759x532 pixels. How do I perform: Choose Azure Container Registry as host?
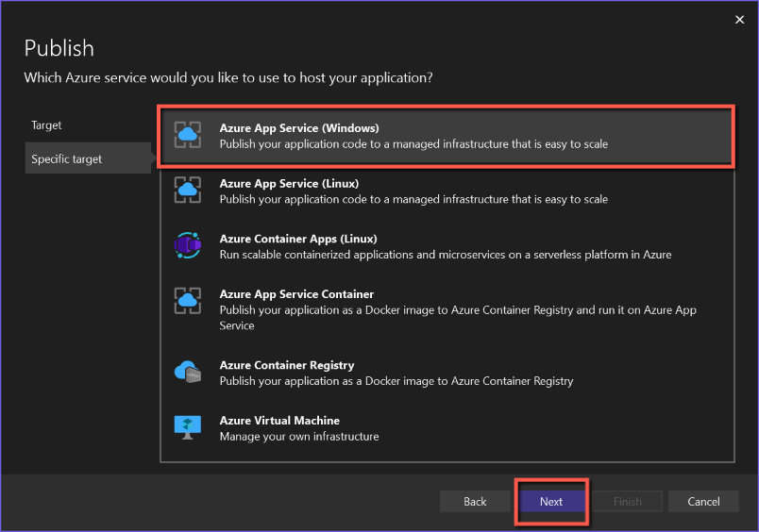point(287,365)
